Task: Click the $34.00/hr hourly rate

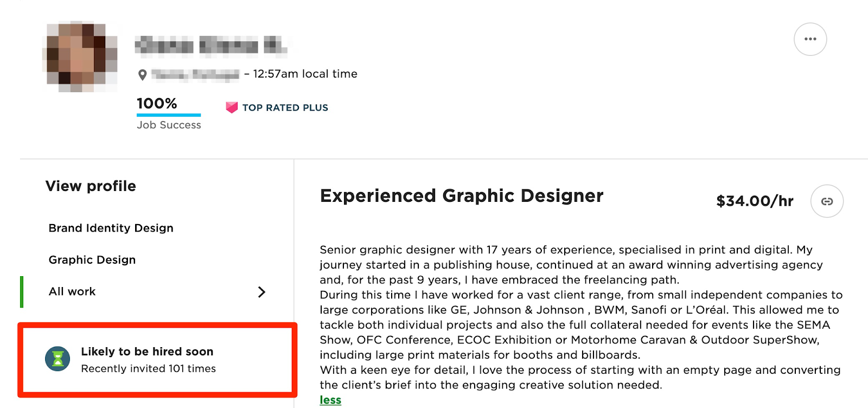Action: coord(755,201)
